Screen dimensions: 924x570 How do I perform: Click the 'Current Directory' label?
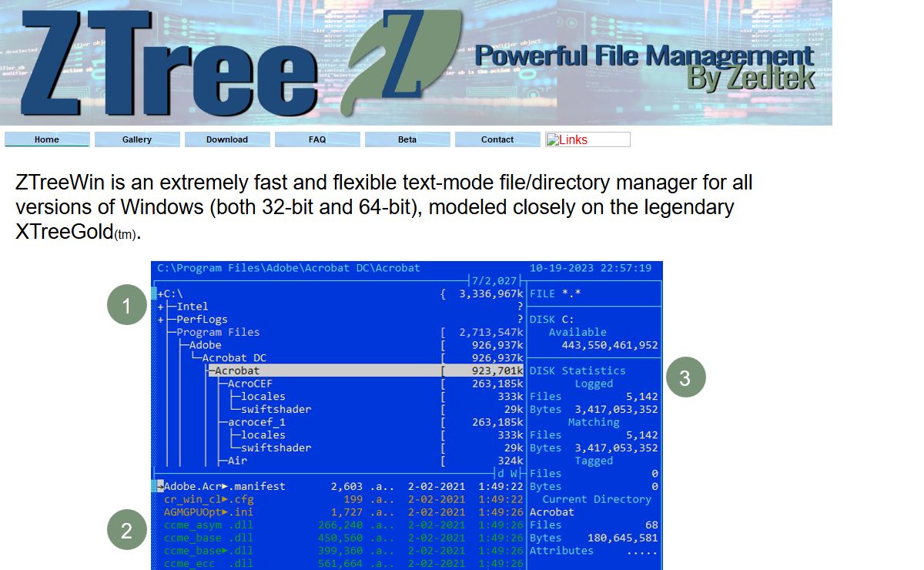point(597,499)
